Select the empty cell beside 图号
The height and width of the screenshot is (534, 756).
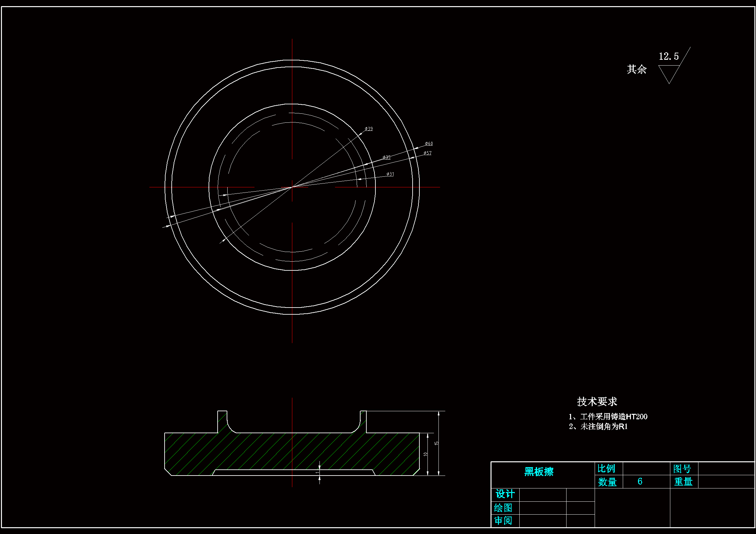click(726, 468)
